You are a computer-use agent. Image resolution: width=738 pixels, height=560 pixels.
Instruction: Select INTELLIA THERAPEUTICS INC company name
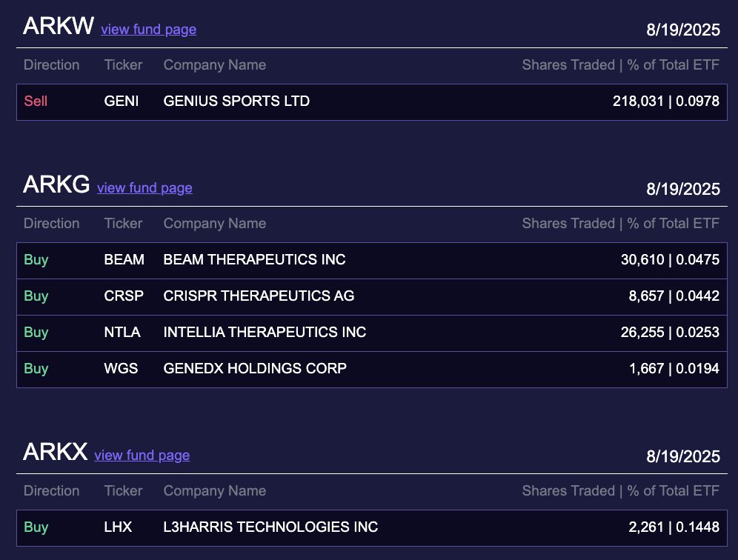(265, 333)
